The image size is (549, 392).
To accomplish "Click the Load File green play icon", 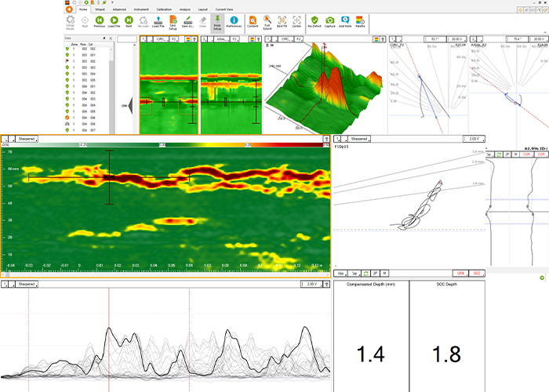I will 115,21.
